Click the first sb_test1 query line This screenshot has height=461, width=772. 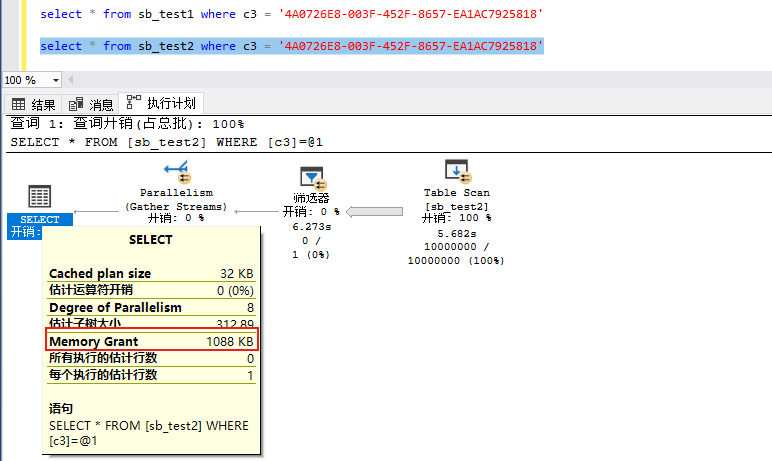[x=291, y=15]
